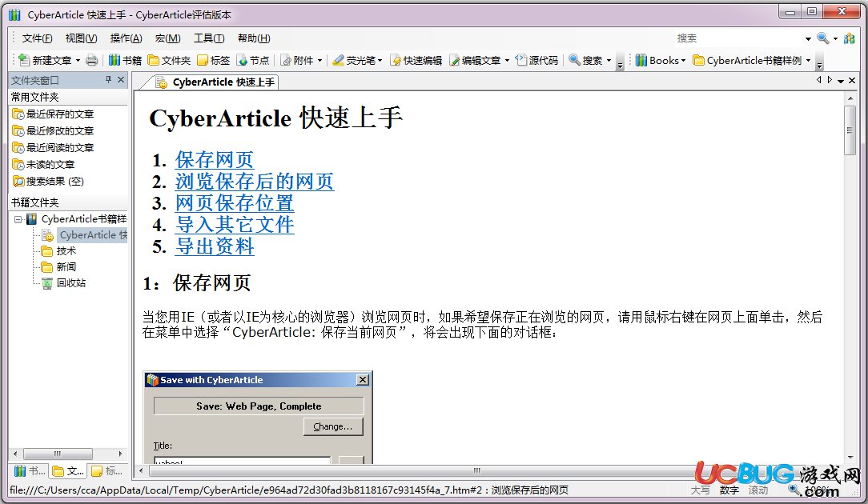Click next tab arrow in document area
The image size is (868, 504).
[830, 80]
